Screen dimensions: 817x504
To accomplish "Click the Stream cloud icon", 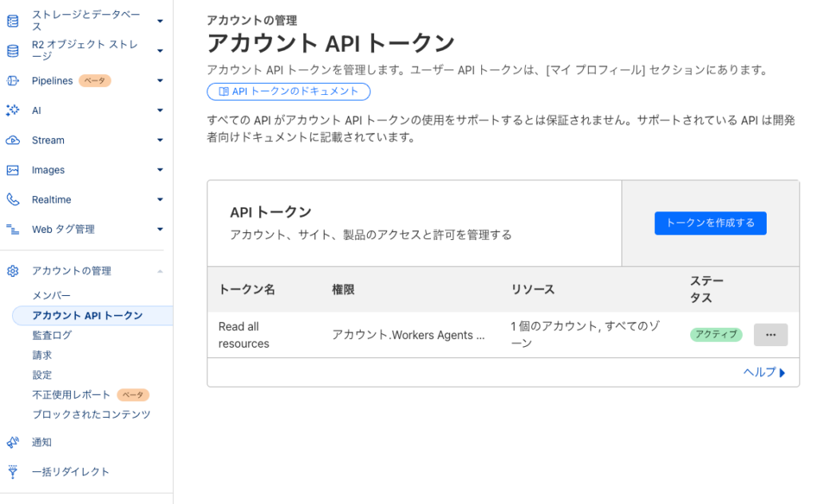I will coord(13,140).
